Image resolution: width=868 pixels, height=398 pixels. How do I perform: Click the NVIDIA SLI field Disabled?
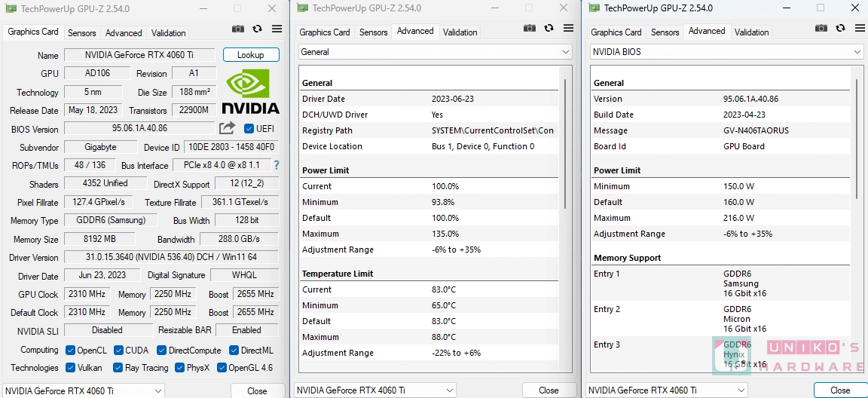click(108, 330)
